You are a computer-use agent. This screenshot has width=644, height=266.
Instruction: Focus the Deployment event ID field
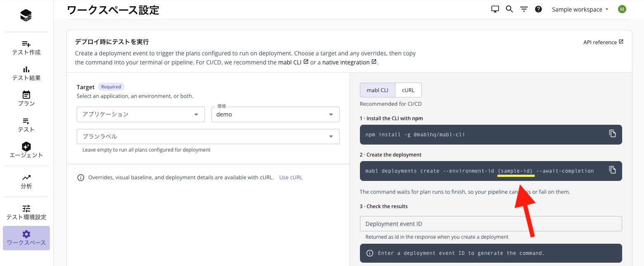pyautogui.click(x=491, y=224)
